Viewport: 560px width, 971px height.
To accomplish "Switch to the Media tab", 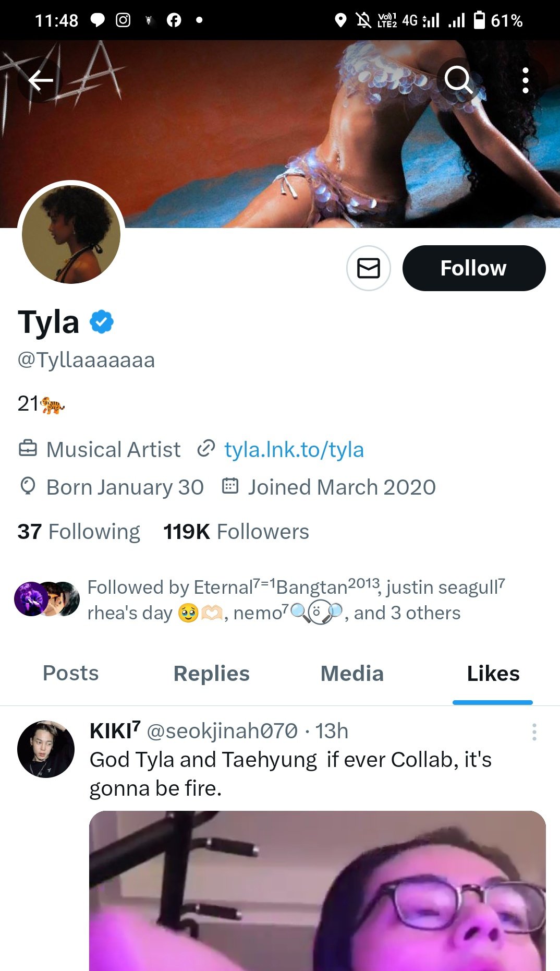I will pyautogui.click(x=352, y=674).
